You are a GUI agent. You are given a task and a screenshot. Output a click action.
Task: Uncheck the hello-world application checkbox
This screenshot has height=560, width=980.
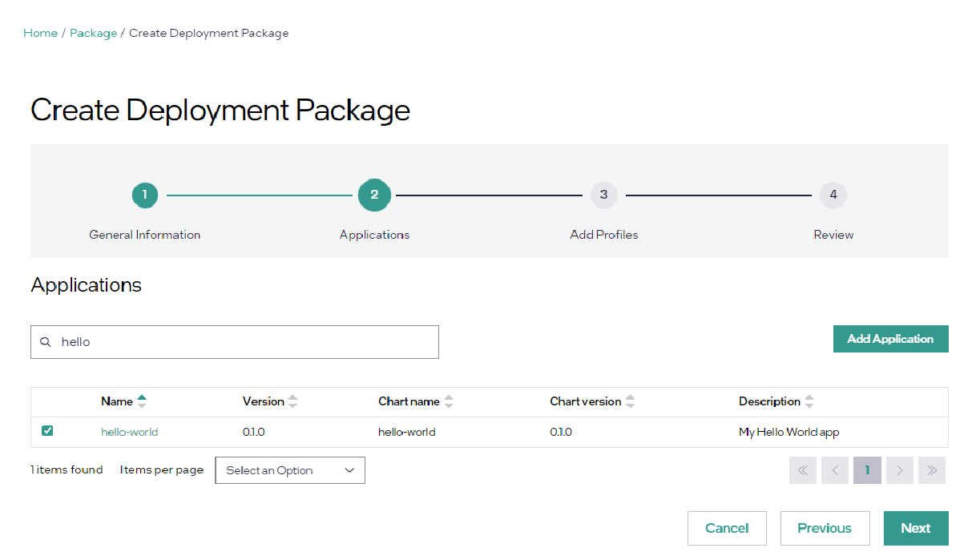pos(47,431)
